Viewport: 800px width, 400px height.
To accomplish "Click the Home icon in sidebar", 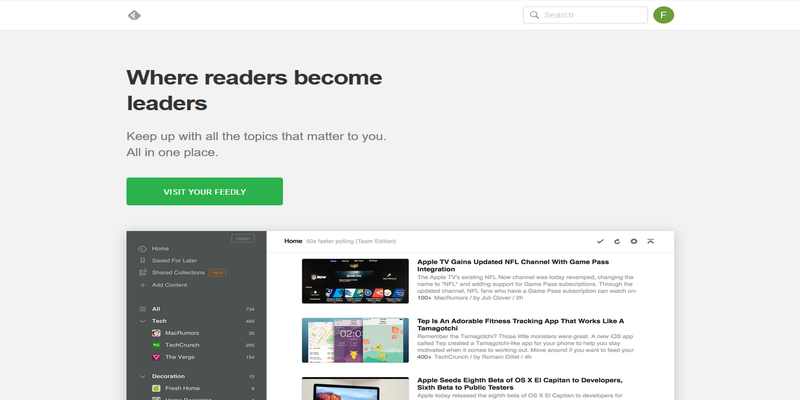I will pyautogui.click(x=142, y=248).
